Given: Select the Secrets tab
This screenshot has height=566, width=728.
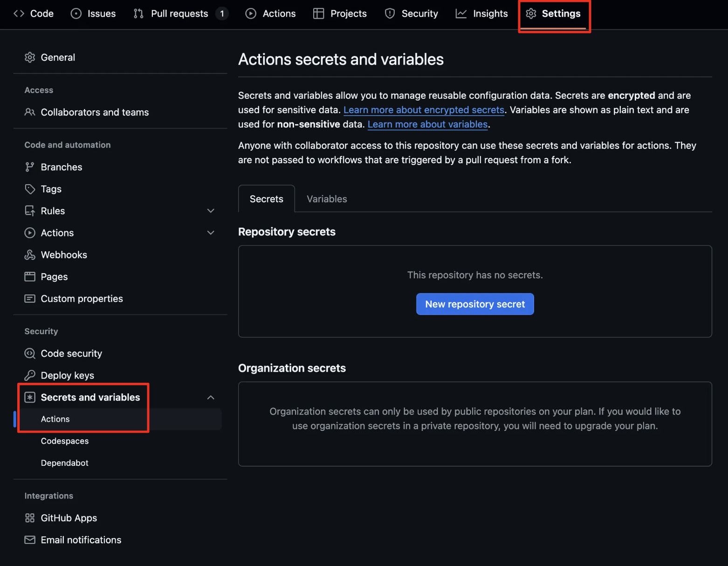Looking at the screenshot, I should click(267, 199).
